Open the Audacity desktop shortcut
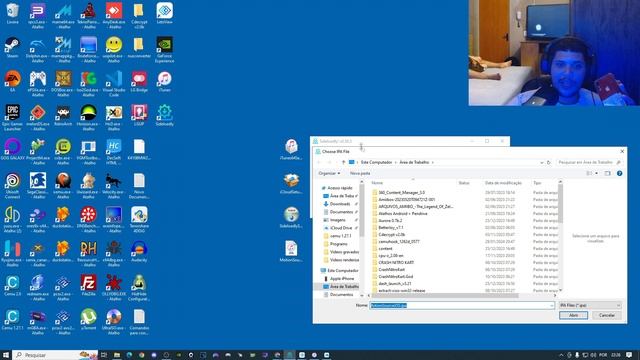The height and width of the screenshot is (360, 640). click(139, 250)
